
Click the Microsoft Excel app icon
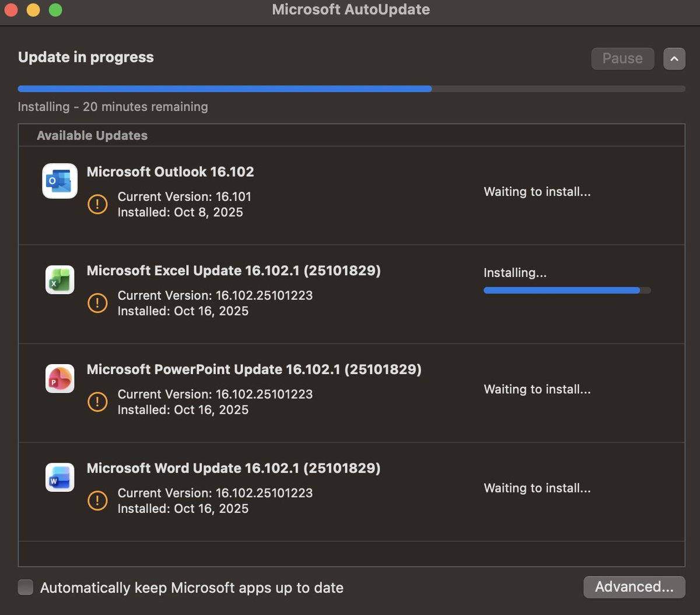click(x=60, y=279)
